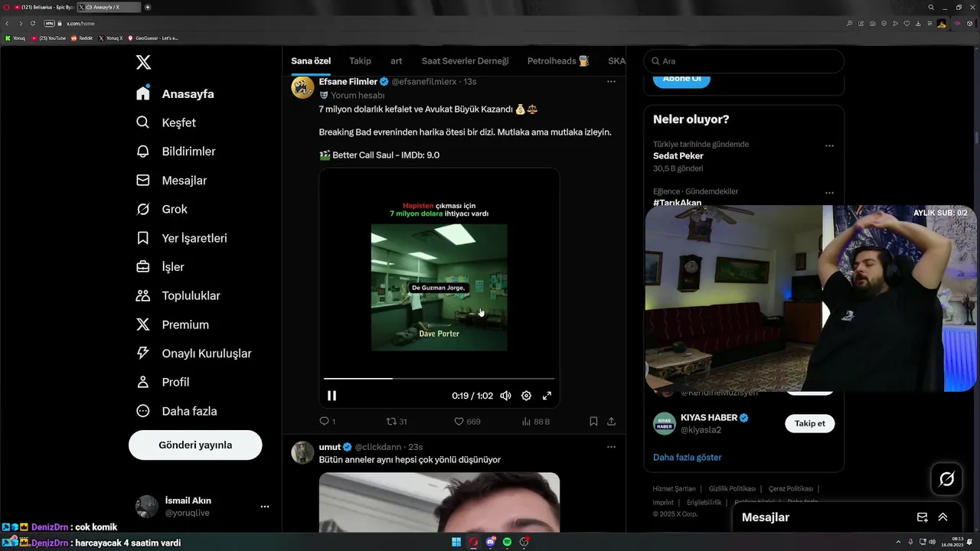Viewport: 980px width, 551px height.
Task: Reply to Efsane Filmler post
Action: [327, 422]
